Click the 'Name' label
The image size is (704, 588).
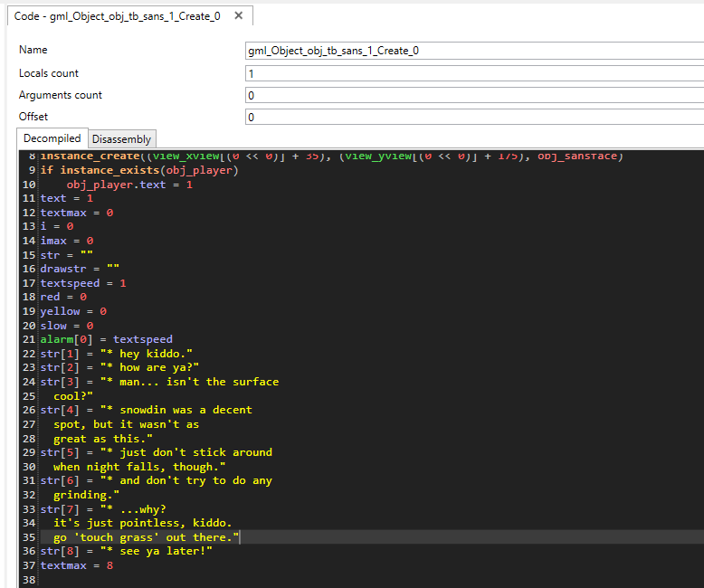click(x=33, y=50)
